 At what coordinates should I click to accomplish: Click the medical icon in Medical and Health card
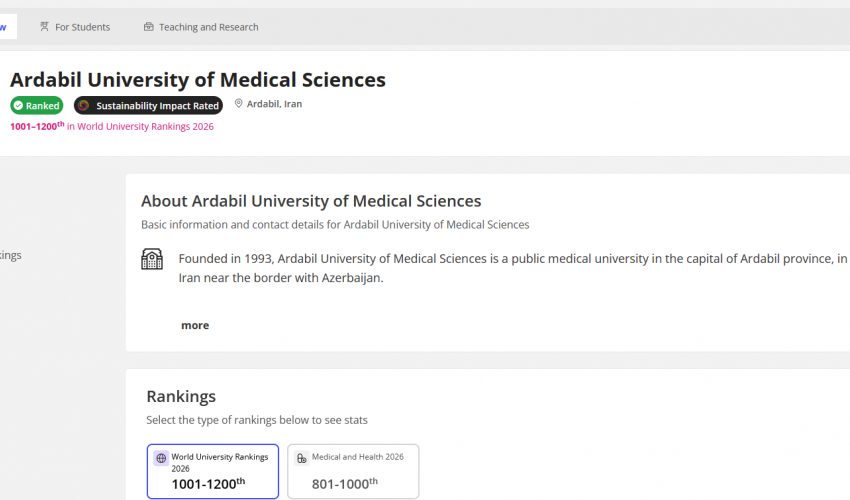pos(301,458)
